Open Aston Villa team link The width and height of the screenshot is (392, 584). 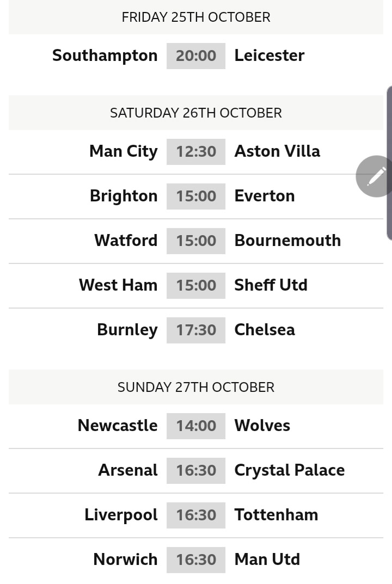pos(277,151)
